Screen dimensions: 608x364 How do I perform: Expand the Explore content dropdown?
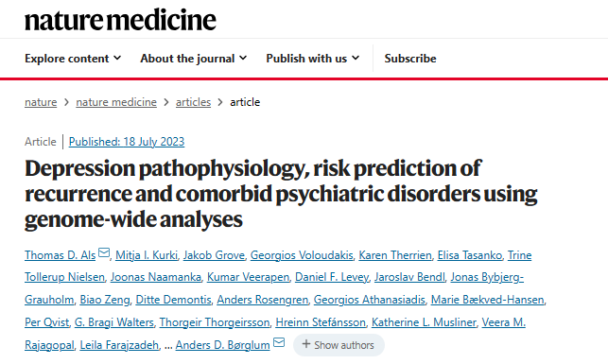coord(73,59)
